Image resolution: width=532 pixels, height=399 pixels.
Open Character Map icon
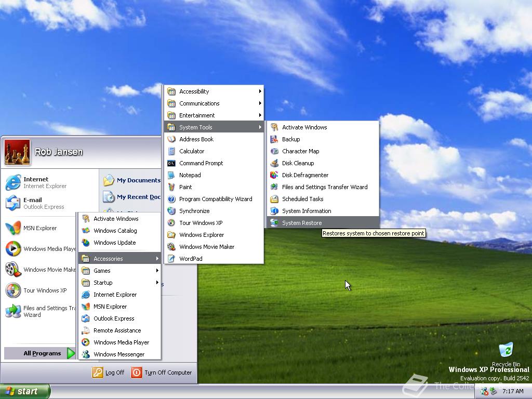point(274,151)
